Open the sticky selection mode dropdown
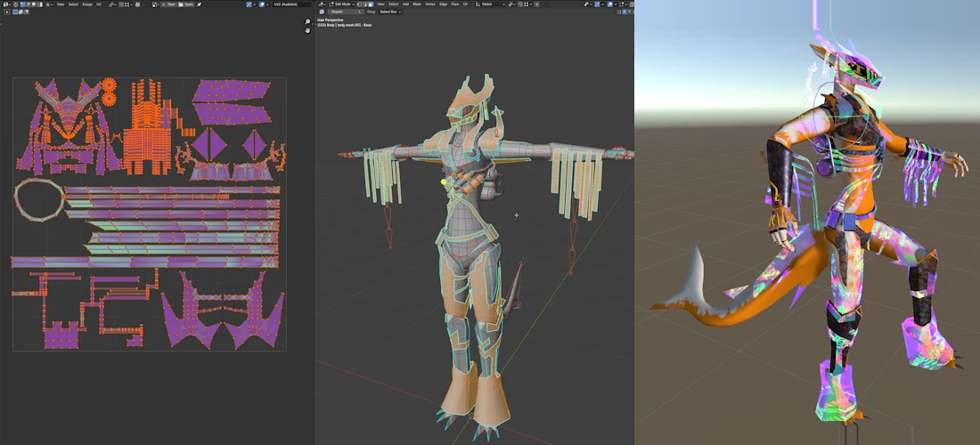The width and height of the screenshot is (980, 445). (x=49, y=4)
